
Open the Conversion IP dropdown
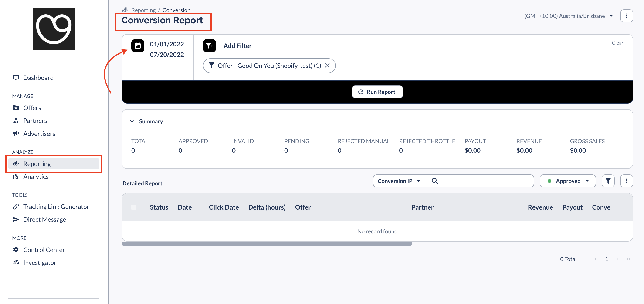click(x=399, y=181)
